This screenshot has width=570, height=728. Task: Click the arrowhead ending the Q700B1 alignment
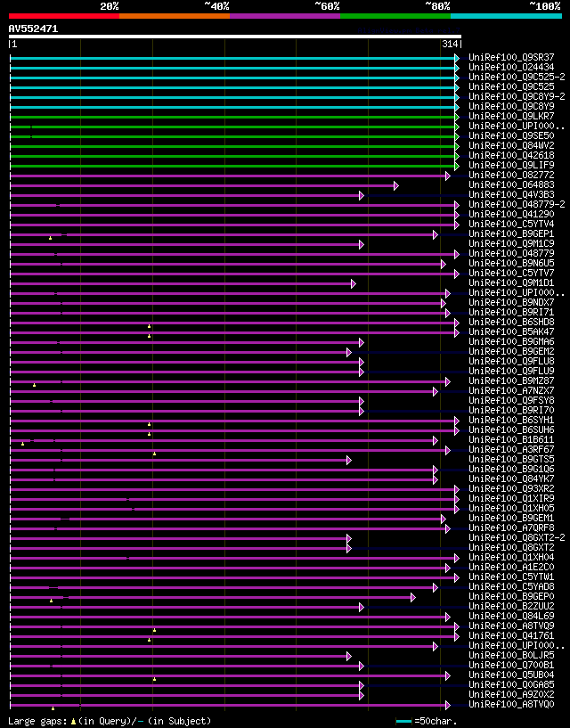(361, 666)
